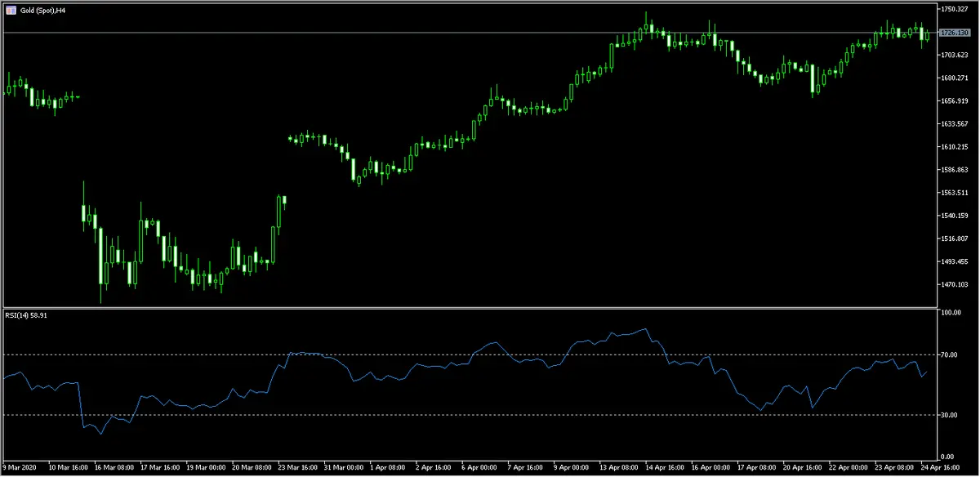
Task: Click the chart window icon beside Gold (Spot)
Action: 9,10
